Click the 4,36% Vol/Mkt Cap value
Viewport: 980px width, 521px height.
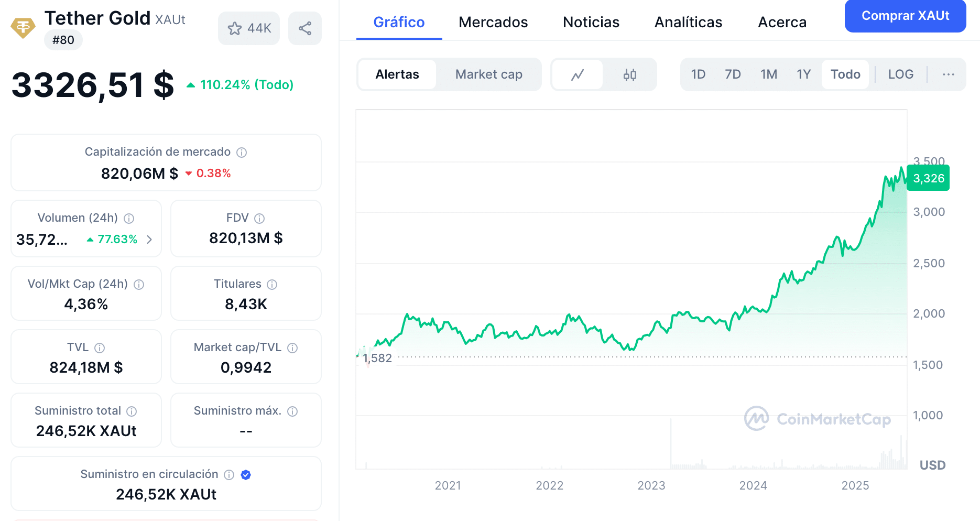[86, 305]
